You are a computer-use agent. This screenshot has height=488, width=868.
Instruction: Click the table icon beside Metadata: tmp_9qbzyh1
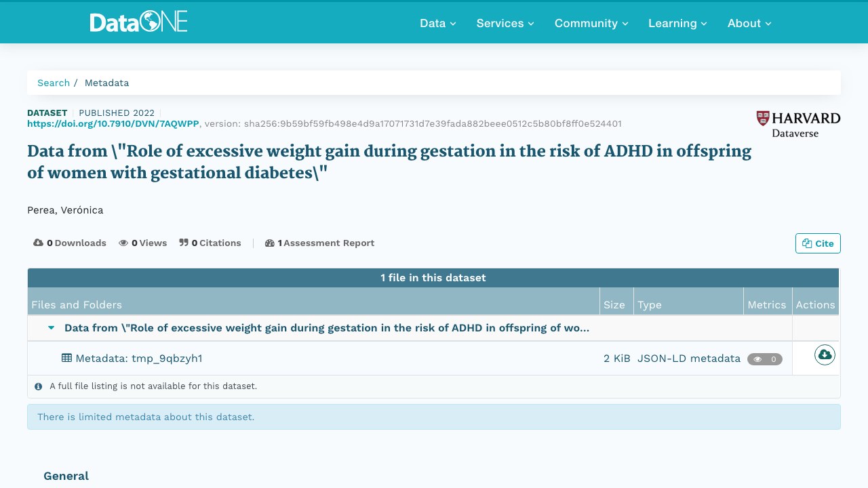(66, 358)
